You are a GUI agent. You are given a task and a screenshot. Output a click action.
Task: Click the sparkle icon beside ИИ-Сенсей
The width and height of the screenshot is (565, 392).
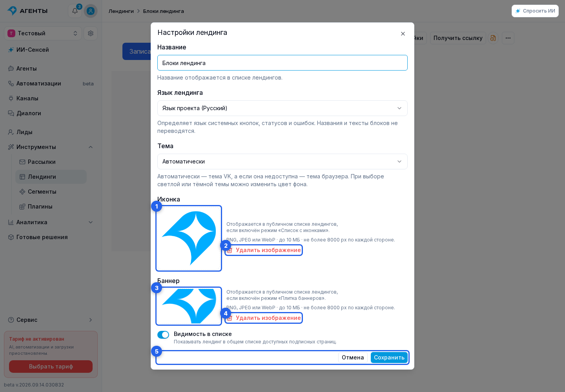[x=11, y=50]
